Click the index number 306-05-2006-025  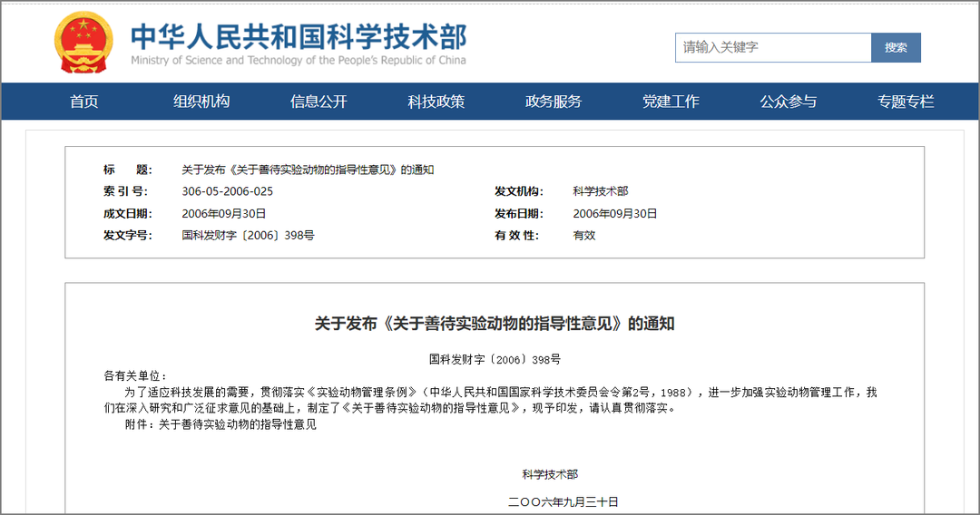tap(228, 191)
